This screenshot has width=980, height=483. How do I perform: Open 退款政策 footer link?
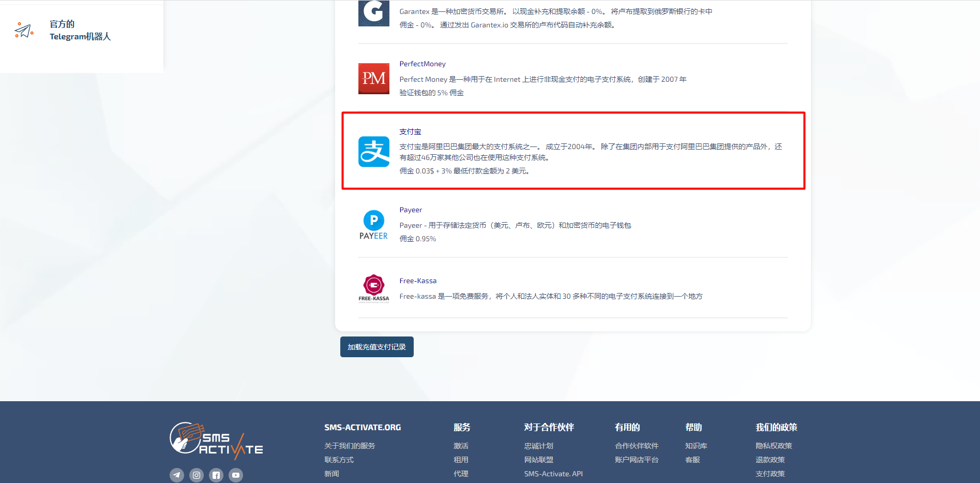pyautogui.click(x=770, y=460)
